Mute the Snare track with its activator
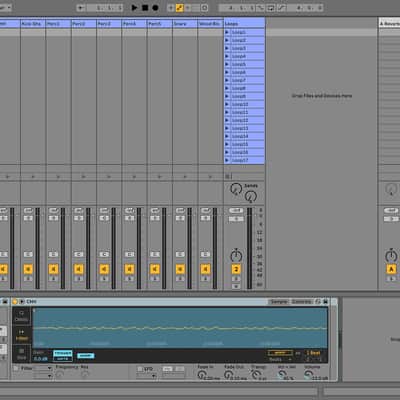 click(180, 269)
